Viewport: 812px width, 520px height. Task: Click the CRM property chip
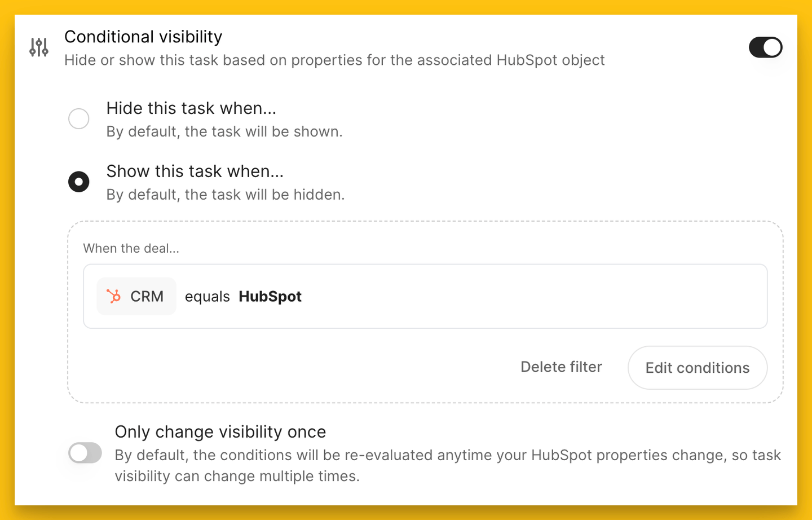[136, 296]
